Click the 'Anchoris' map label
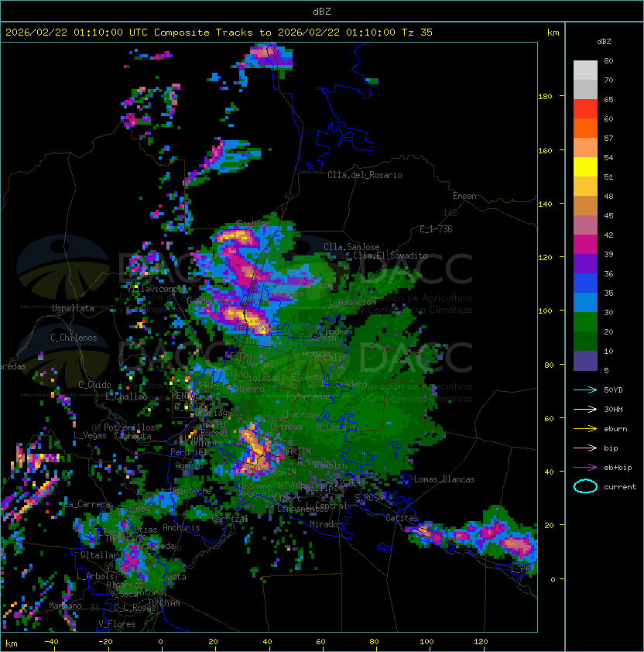 [181, 527]
